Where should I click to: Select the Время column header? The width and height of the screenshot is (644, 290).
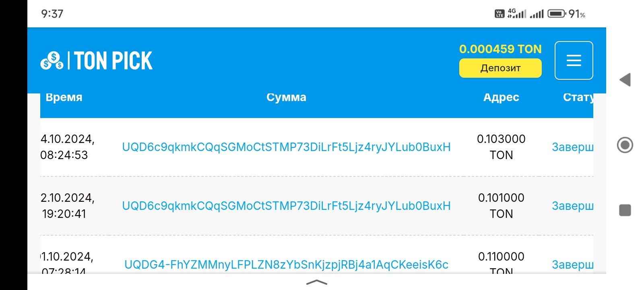[64, 97]
